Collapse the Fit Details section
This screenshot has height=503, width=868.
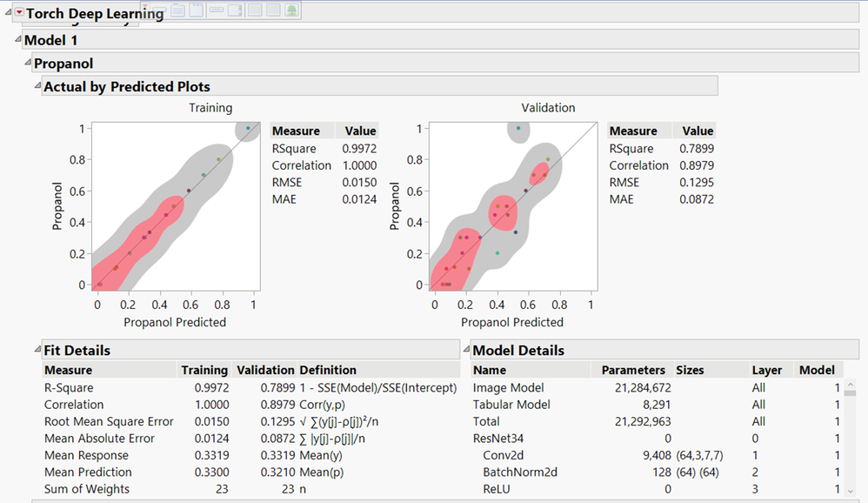[37, 350]
